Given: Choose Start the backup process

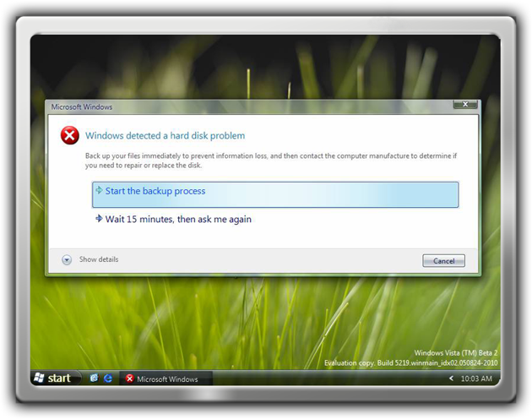Looking at the screenshot, I should pos(275,194).
